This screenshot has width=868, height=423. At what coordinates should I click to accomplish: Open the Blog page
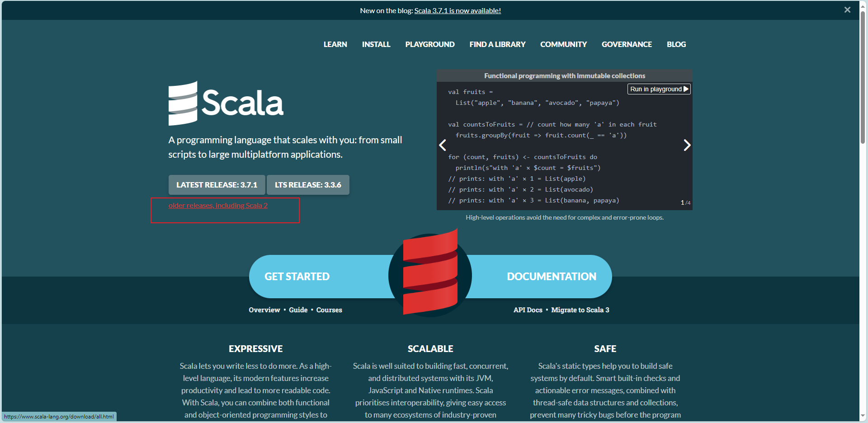point(676,44)
